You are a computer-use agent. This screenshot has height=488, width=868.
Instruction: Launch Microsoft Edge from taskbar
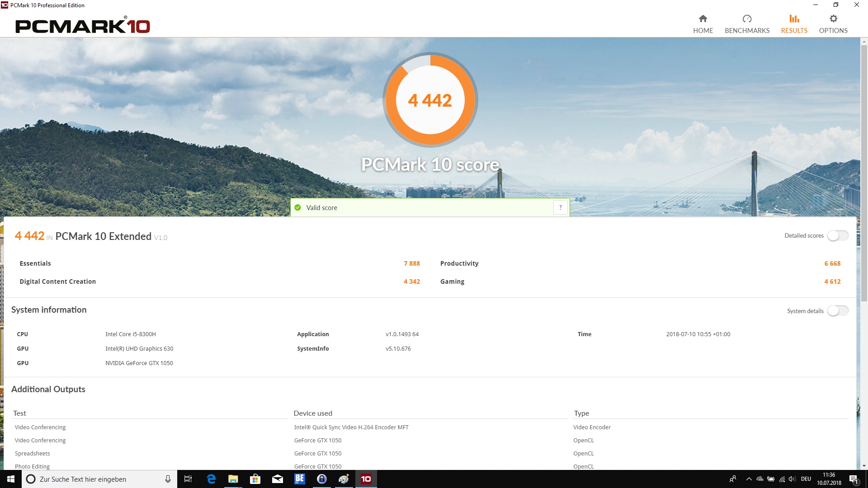(211, 479)
